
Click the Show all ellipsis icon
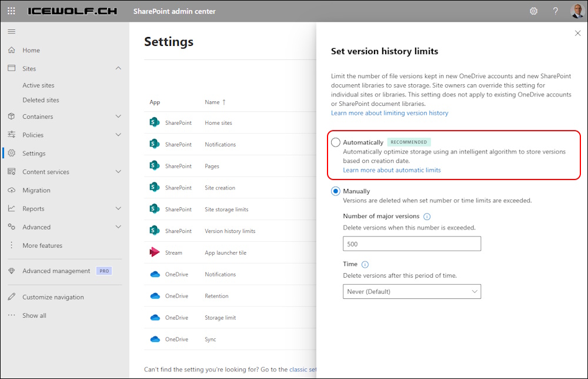(12, 315)
